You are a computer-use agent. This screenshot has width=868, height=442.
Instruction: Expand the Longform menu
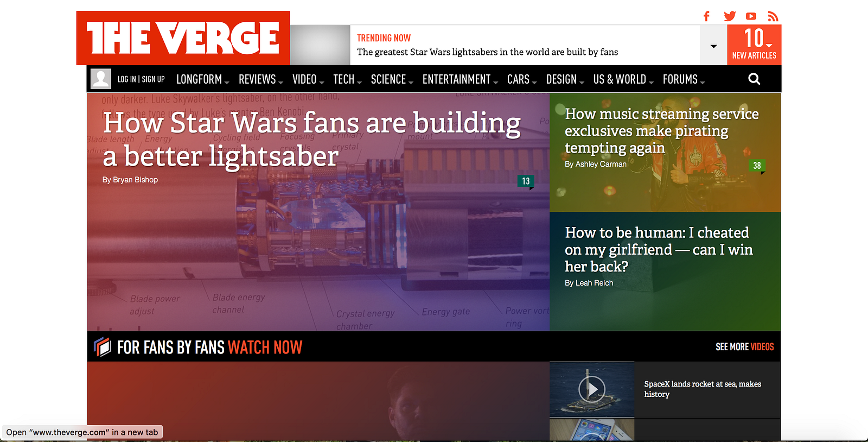pyautogui.click(x=202, y=79)
